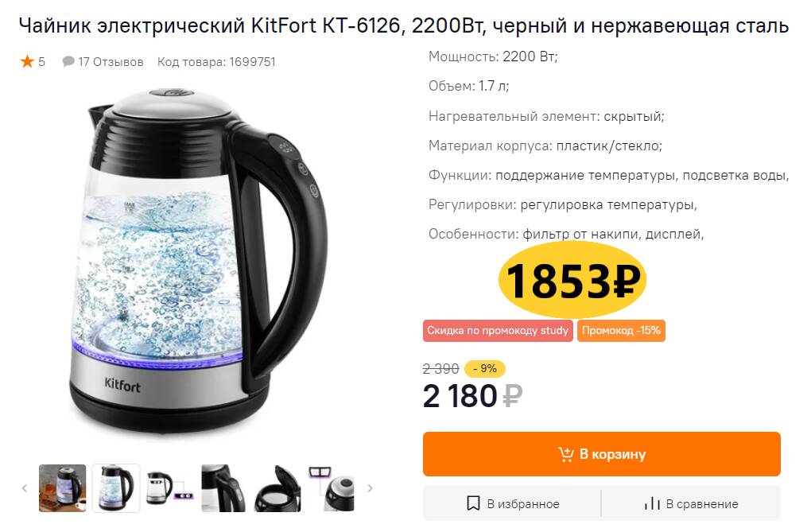
Task: Click the Промокод -15% badge
Action: [x=621, y=331]
